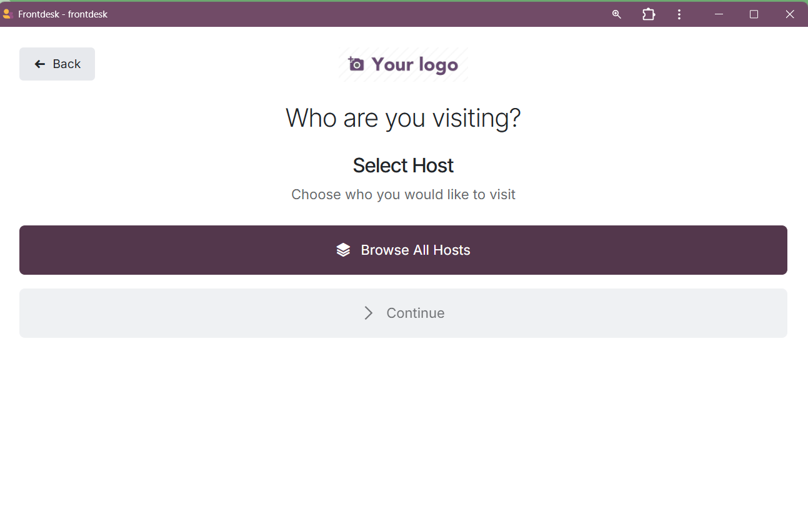The height and width of the screenshot is (532, 808).
Task: Click the "Your logo" placeholder text
Action: click(x=414, y=64)
